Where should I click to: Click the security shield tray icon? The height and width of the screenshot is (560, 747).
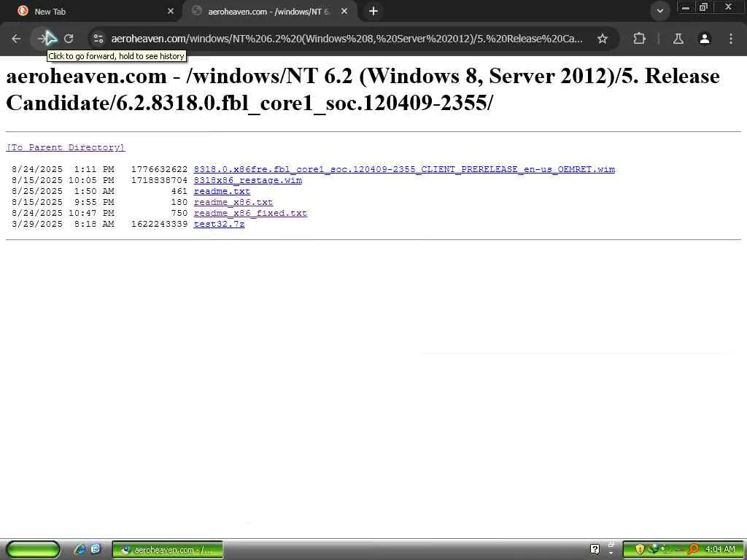coord(640,550)
